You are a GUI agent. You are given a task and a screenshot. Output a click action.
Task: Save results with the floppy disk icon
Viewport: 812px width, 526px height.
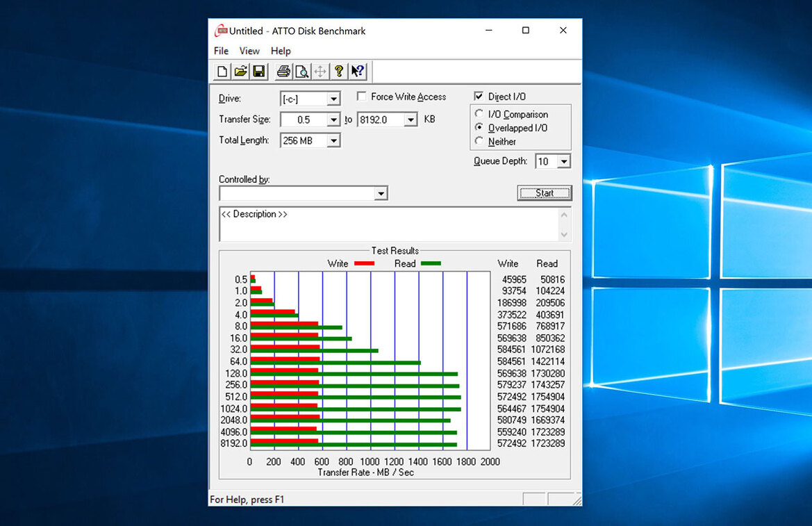pos(259,72)
